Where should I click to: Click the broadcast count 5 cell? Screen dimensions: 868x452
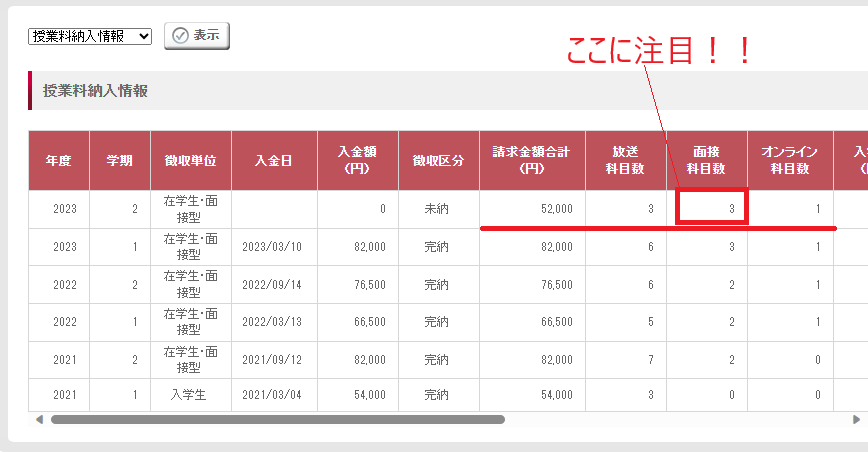click(626, 322)
